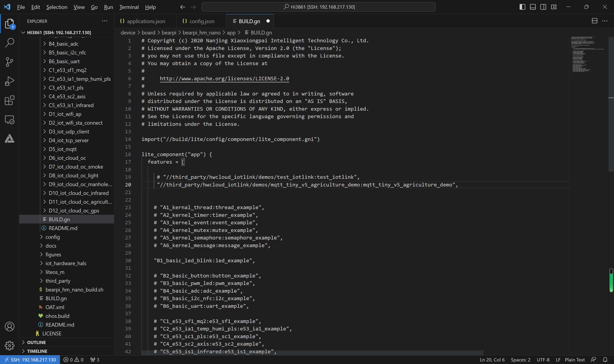
Task: Expand the OUTLINE section
Action: coord(36,342)
